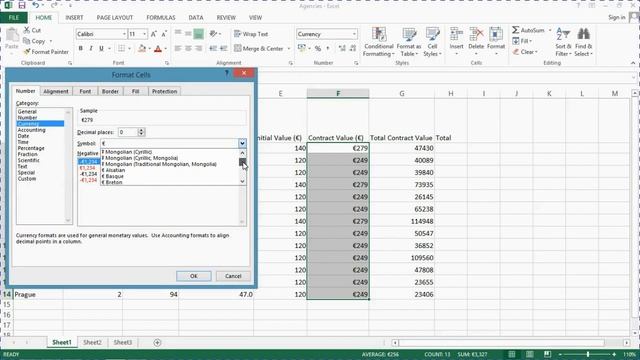The width and height of the screenshot is (640, 360).
Task: Collapse the ribbon with the arrow
Action: point(633,63)
